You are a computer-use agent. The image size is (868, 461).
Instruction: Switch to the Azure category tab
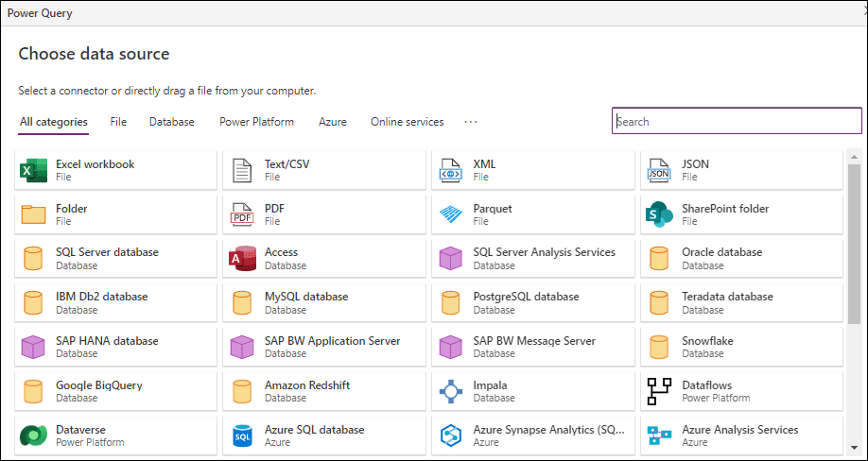pos(333,122)
